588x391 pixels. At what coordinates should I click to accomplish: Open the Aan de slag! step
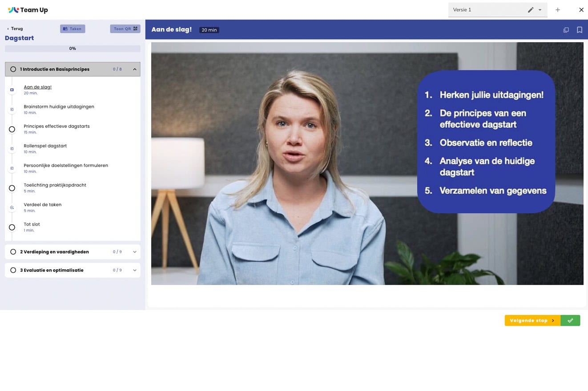click(38, 87)
